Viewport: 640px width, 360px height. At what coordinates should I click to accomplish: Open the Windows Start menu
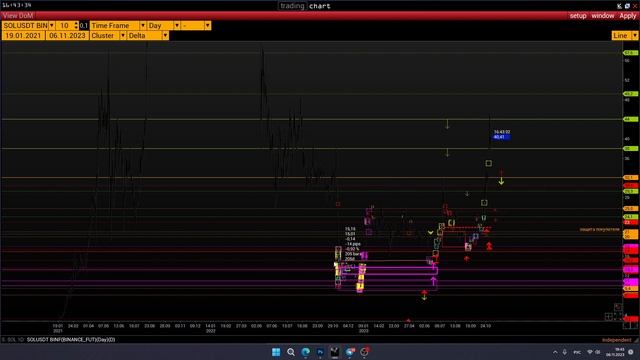tap(276, 352)
